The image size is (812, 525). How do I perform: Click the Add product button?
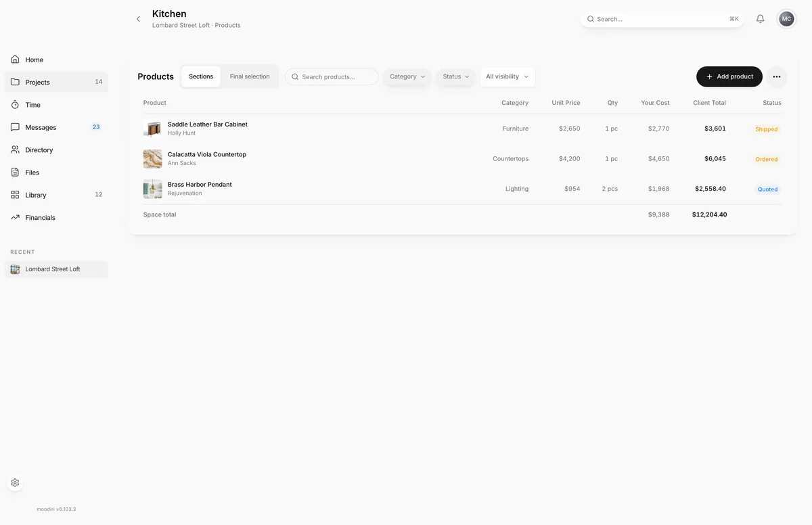729,76
